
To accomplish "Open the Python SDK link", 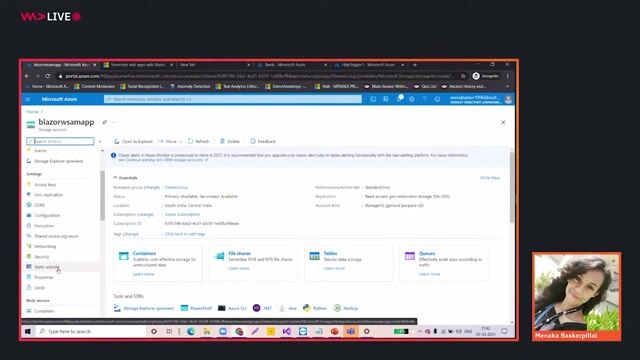I will (x=315, y=308).
